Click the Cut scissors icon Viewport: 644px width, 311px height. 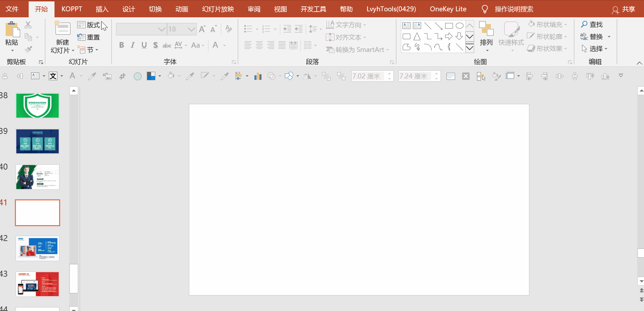tap(28, 25)
